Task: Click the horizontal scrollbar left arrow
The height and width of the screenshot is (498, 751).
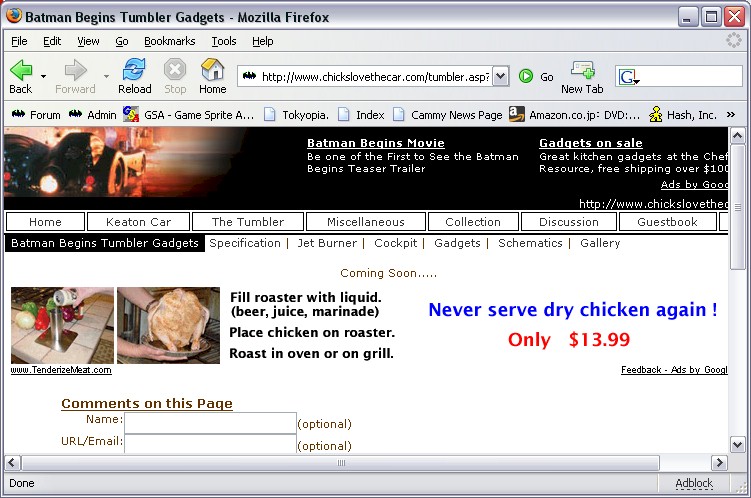Action: pyautogui.click(x=12, y=463)
